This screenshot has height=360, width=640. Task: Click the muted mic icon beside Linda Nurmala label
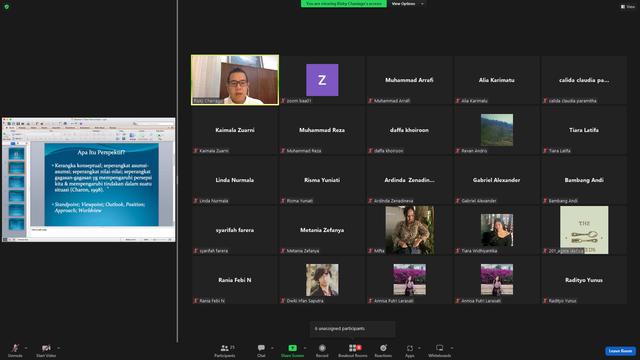tap(196, 201)
